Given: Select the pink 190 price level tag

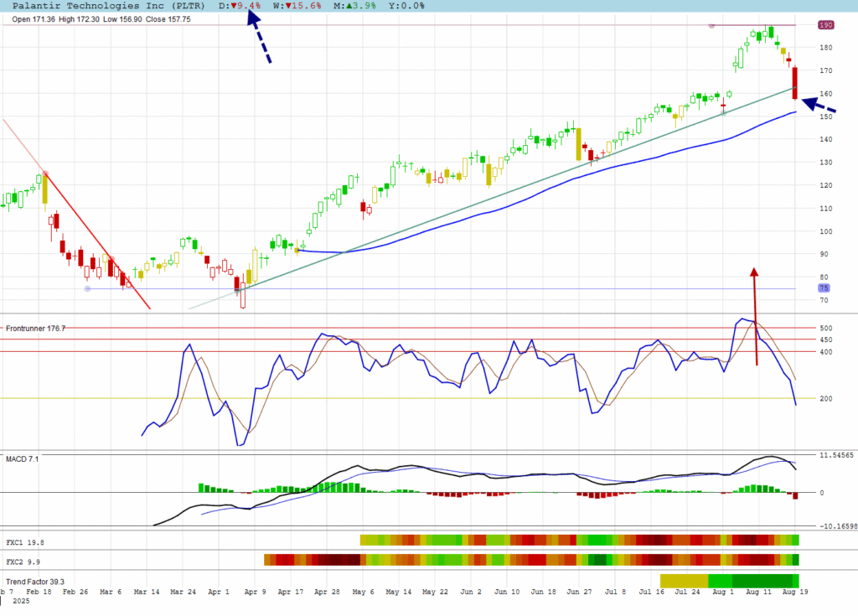Looking at the screenshot, I should 825,25.
